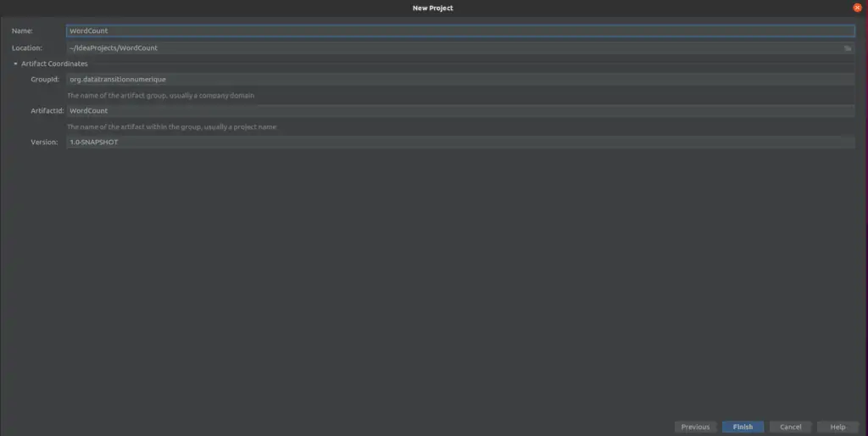Open Help for the dialog
The width and height of the screenshot is (868, 436).
[x=837, y=427]
